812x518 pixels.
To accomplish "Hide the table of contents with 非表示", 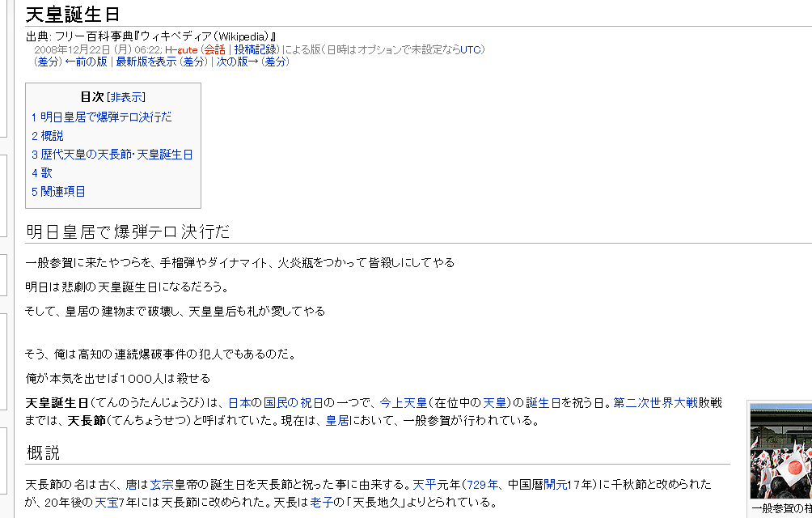I will tap(126, 97).
